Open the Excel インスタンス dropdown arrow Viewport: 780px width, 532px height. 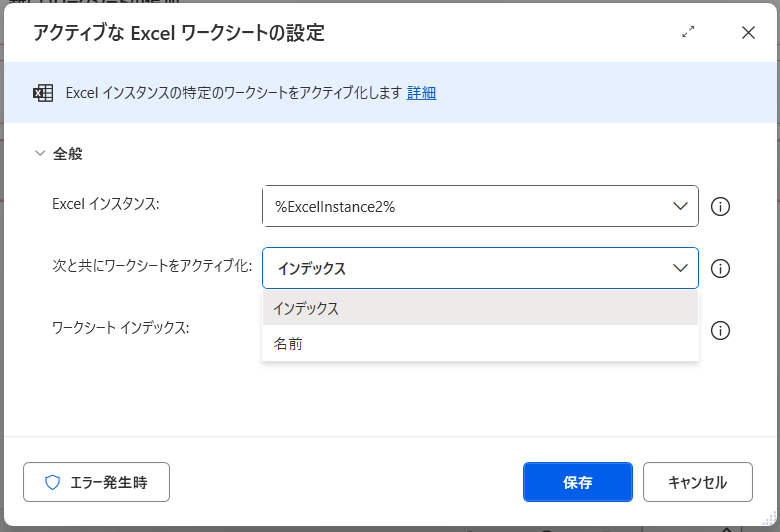pos(680,207)
